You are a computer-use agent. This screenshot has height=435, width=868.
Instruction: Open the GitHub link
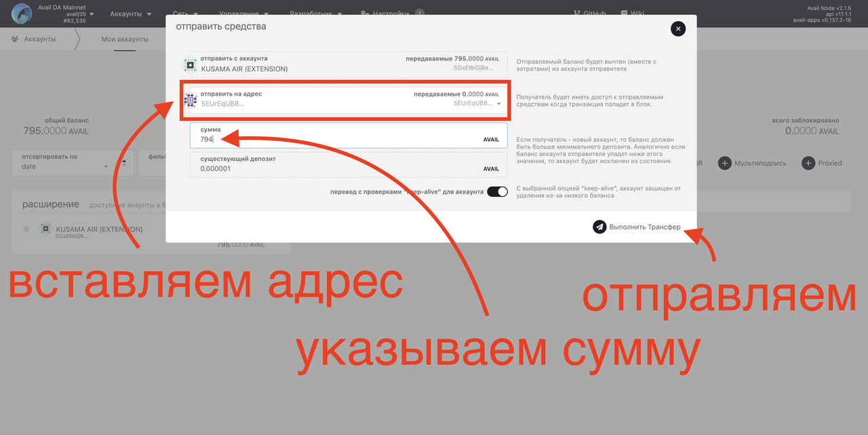pyautogui.click(x=589, y=14)
